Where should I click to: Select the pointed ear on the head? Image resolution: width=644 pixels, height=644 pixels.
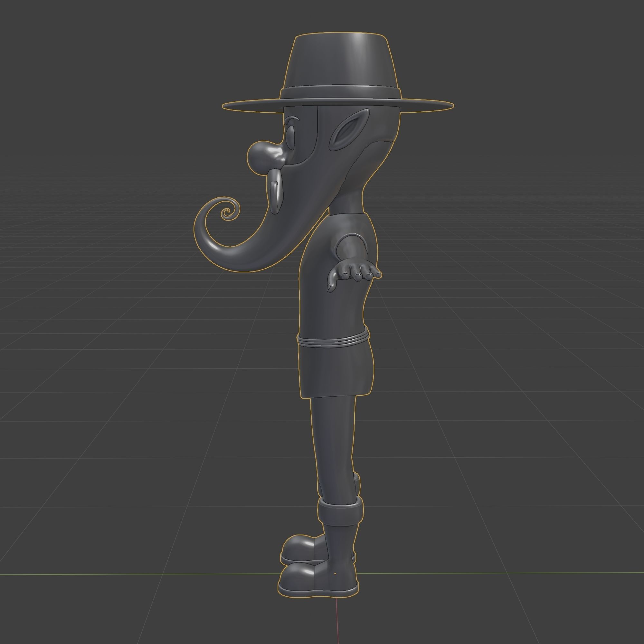tap(349, 129)
